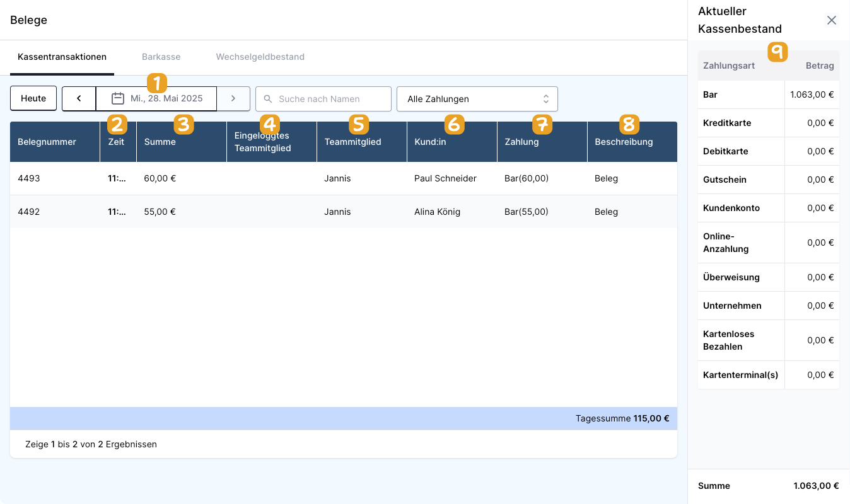The image size is (850, 504).
Task: Click the Summe column header
Action: coord(182,142)
